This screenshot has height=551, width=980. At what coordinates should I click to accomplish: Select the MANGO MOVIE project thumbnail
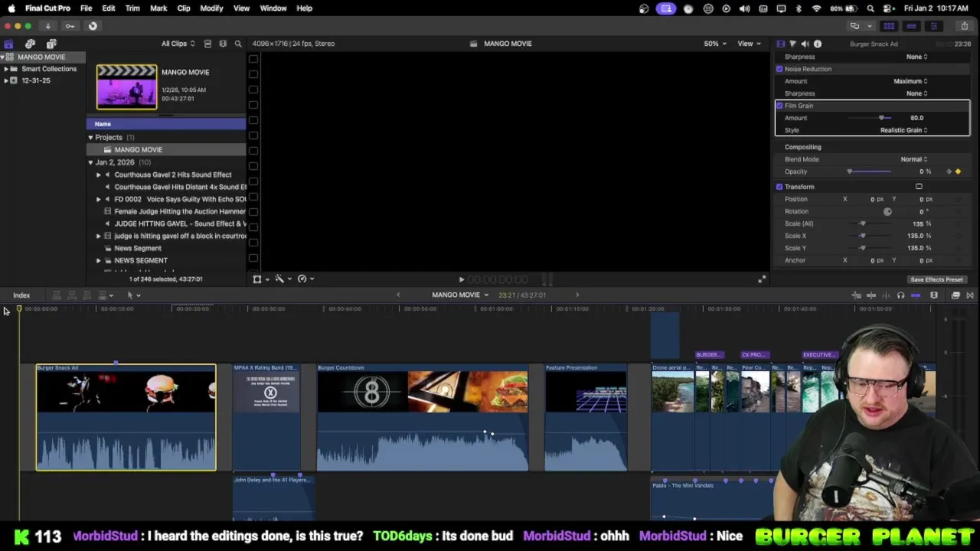coord(126,87)
